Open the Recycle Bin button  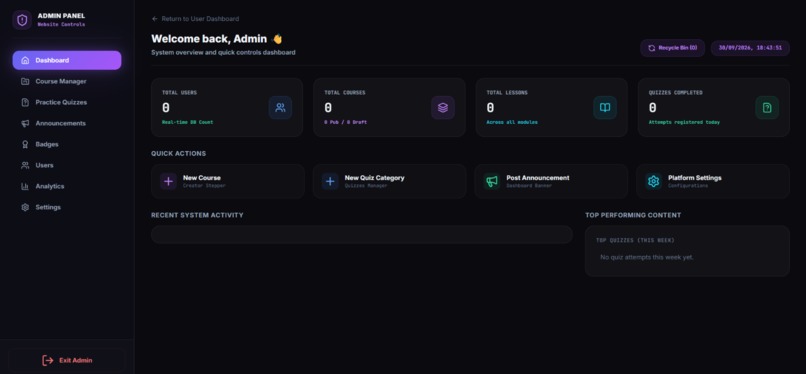(672, 48)
